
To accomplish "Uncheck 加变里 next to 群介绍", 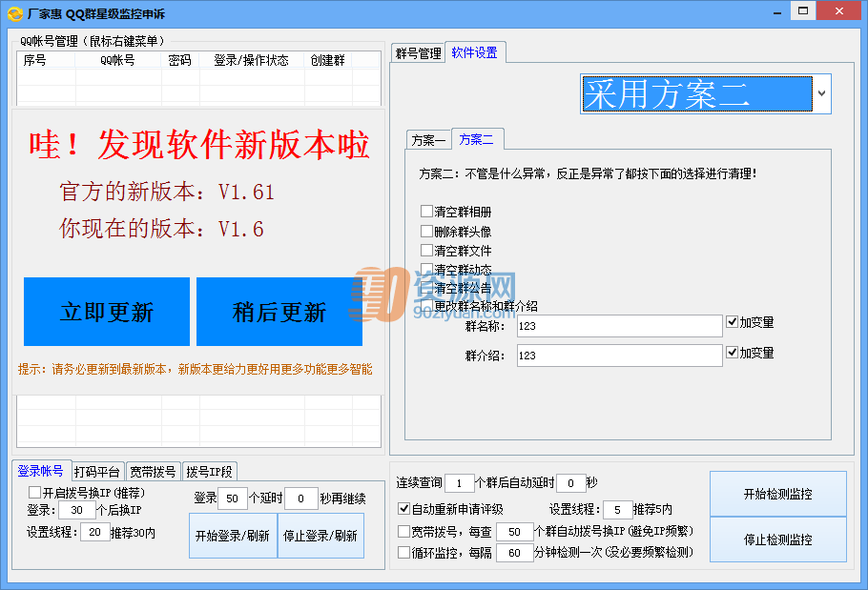I will [x=732, y=353].
